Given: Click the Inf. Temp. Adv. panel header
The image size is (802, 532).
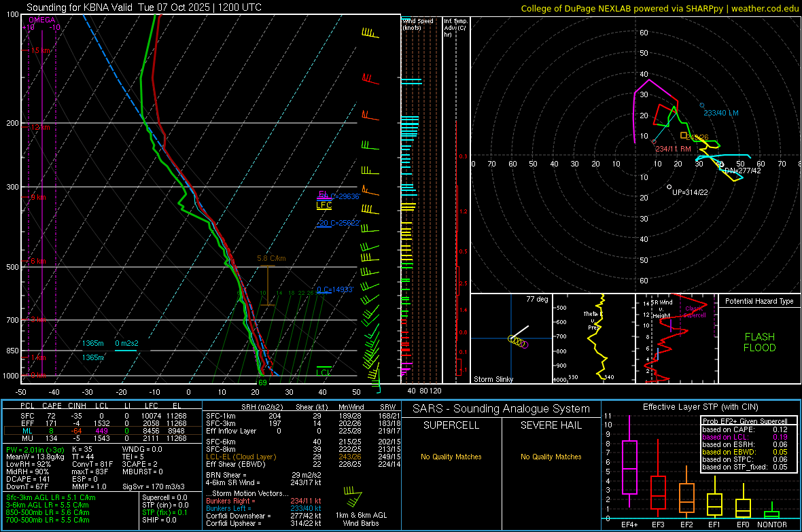Looking at the screenshot, I should pyautogui.click(x=455, y=28).
